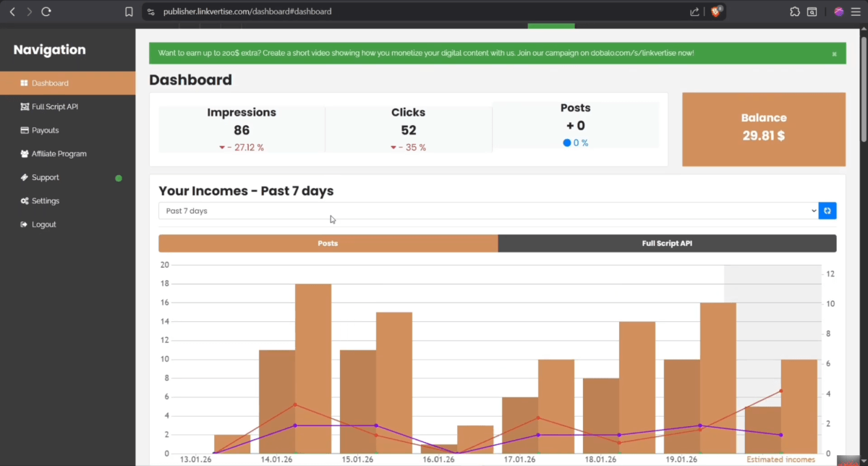Reload the page with the browser refresh button
Image resolution: width=868 pixels, height=466 pixels.
[x=46, y=12]
